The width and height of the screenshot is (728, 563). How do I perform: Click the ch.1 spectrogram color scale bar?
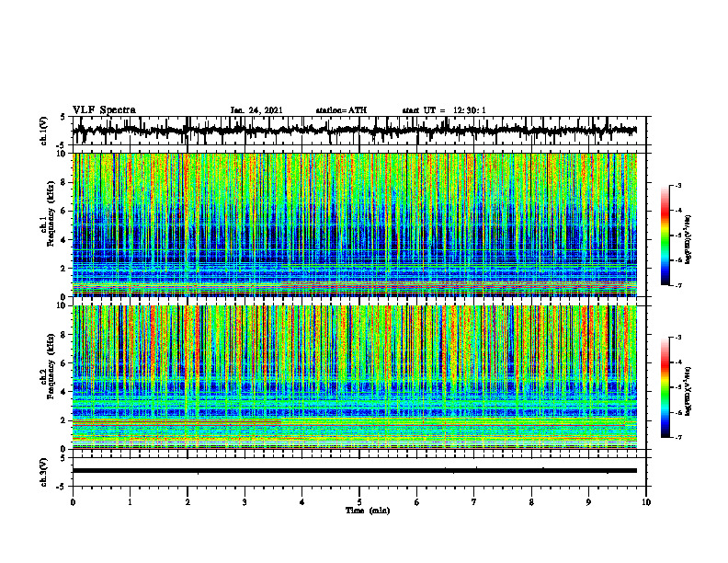(x=665, y=236)
